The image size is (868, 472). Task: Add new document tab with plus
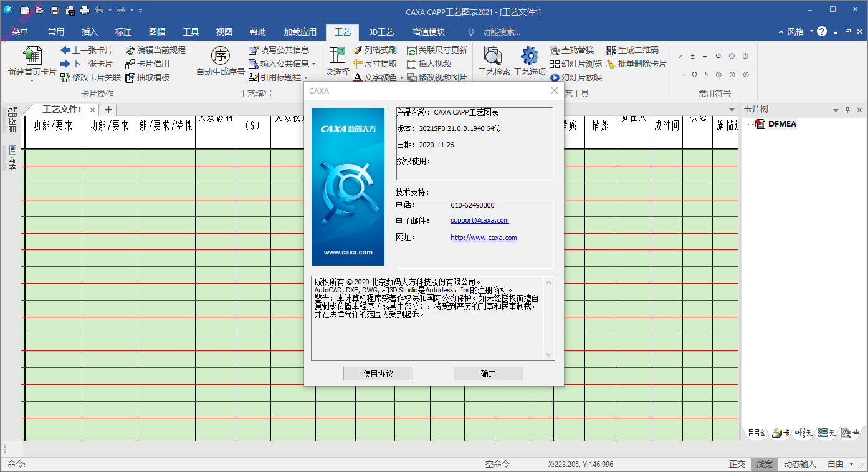(108, 110)
